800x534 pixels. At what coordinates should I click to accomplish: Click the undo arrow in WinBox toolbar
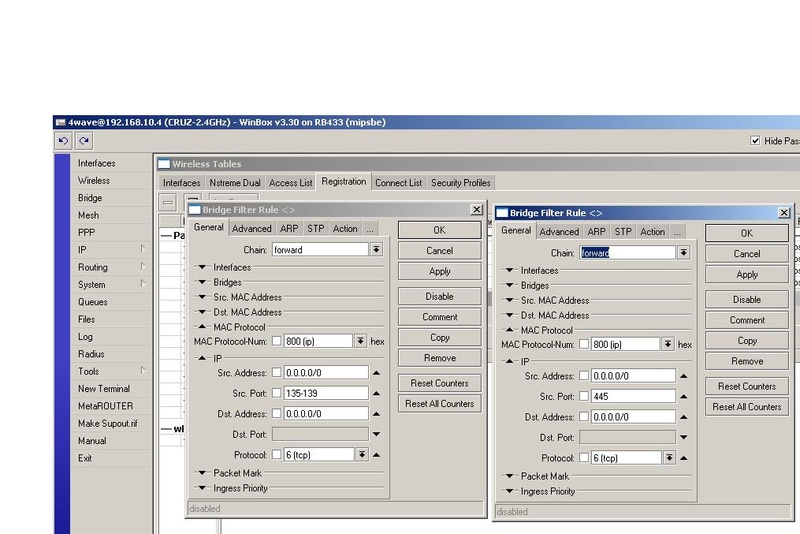coord(64,142)
